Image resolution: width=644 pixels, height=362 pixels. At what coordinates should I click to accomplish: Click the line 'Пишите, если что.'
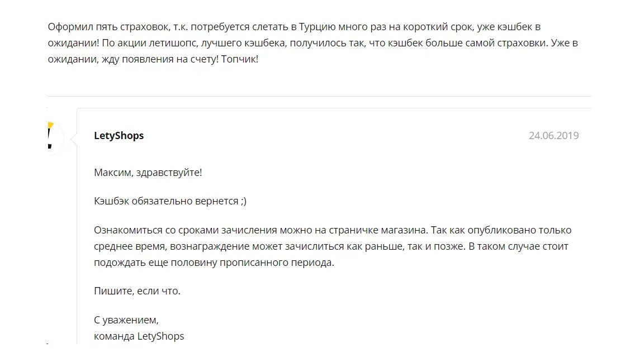(x=137, y=291)
